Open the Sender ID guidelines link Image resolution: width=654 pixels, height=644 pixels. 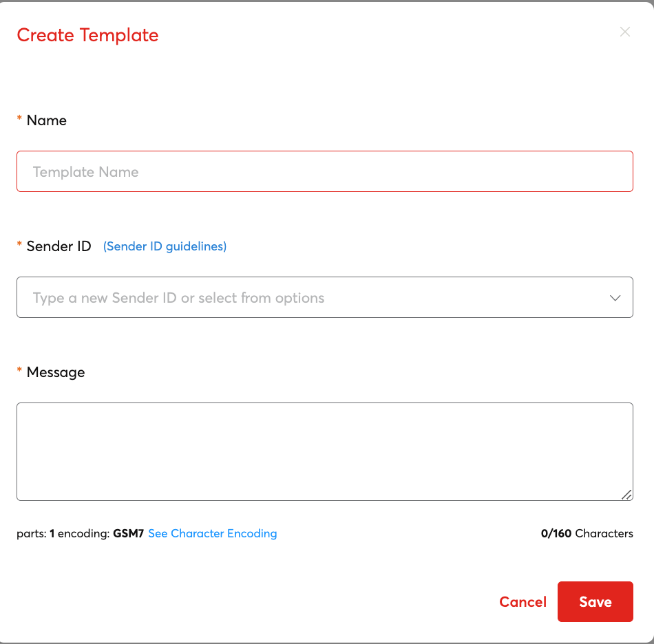[165, 246]
